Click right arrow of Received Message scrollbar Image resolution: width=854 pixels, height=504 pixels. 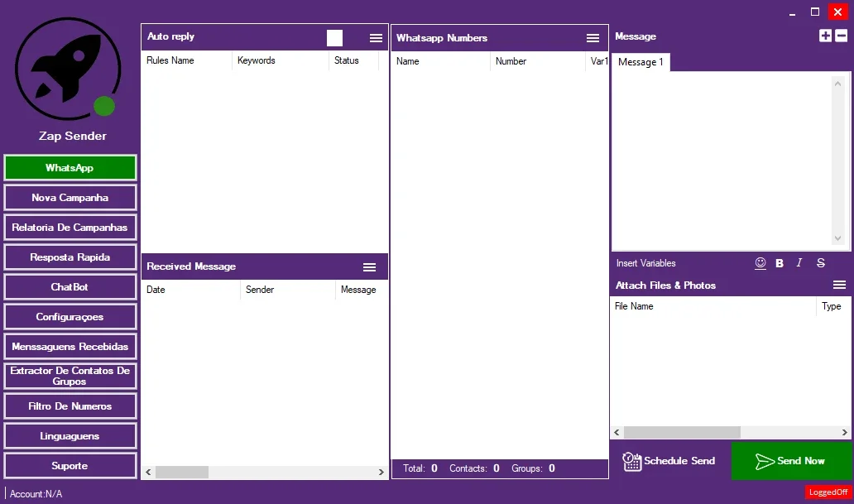[x=381, y=472]
